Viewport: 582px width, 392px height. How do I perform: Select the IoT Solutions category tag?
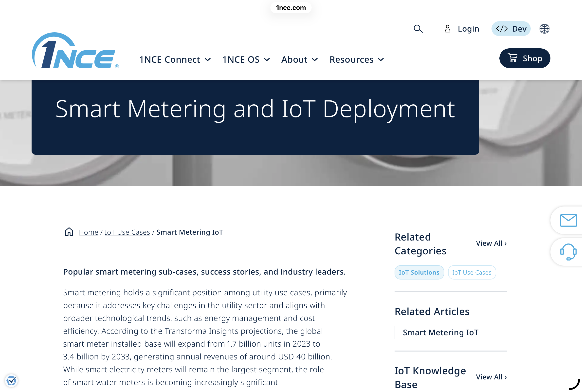coord(419,272)
